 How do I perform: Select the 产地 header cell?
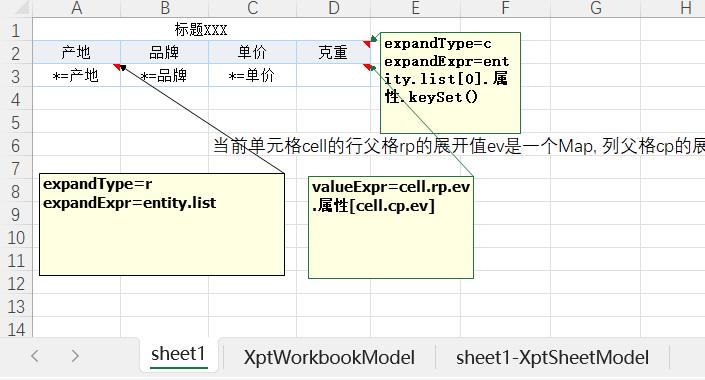(x=76, y=53)
